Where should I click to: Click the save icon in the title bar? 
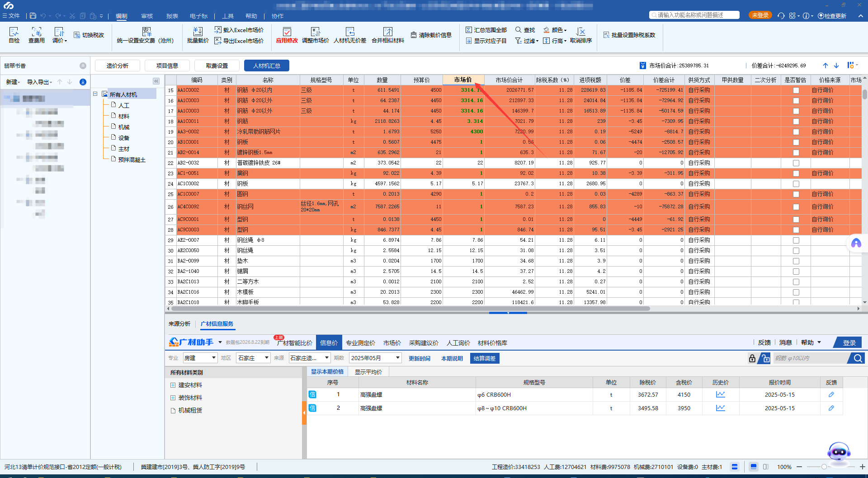point(33,16)
